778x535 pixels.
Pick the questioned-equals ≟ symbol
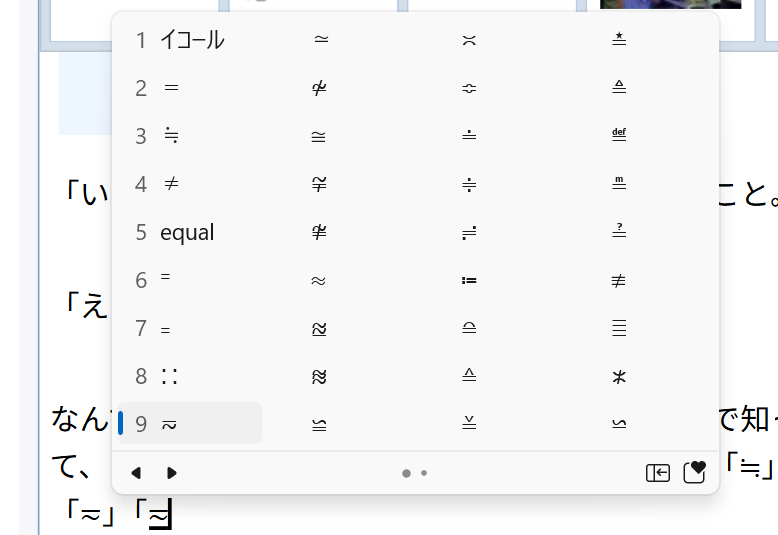coord(619,232)
